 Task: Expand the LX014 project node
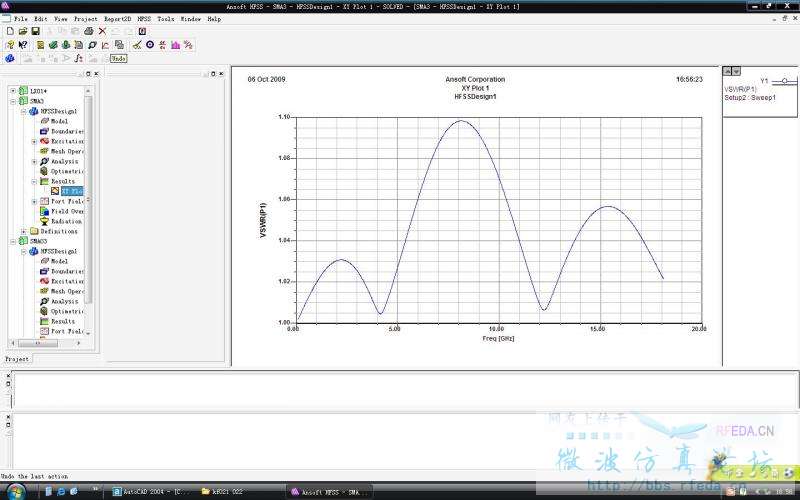click(13, 91)
